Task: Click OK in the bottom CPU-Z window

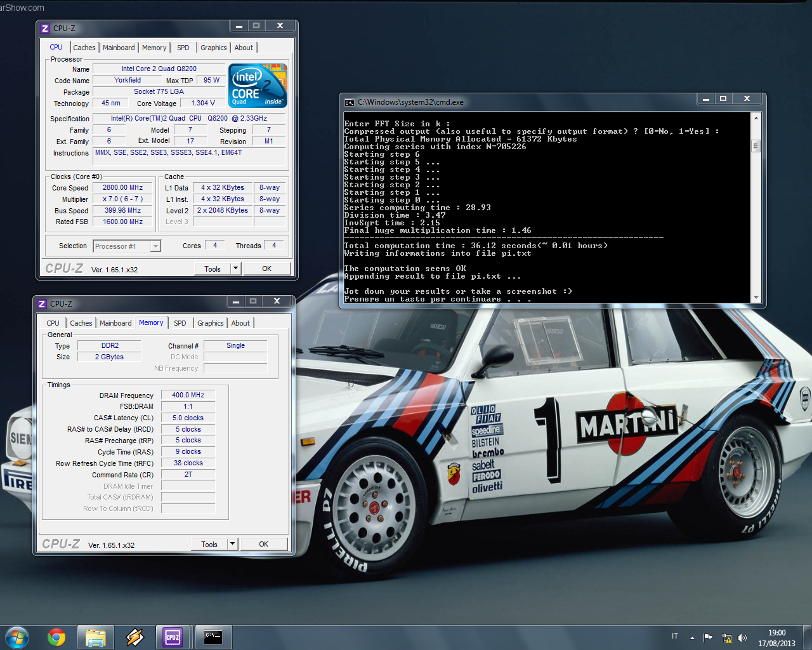Action: (263, 544)
